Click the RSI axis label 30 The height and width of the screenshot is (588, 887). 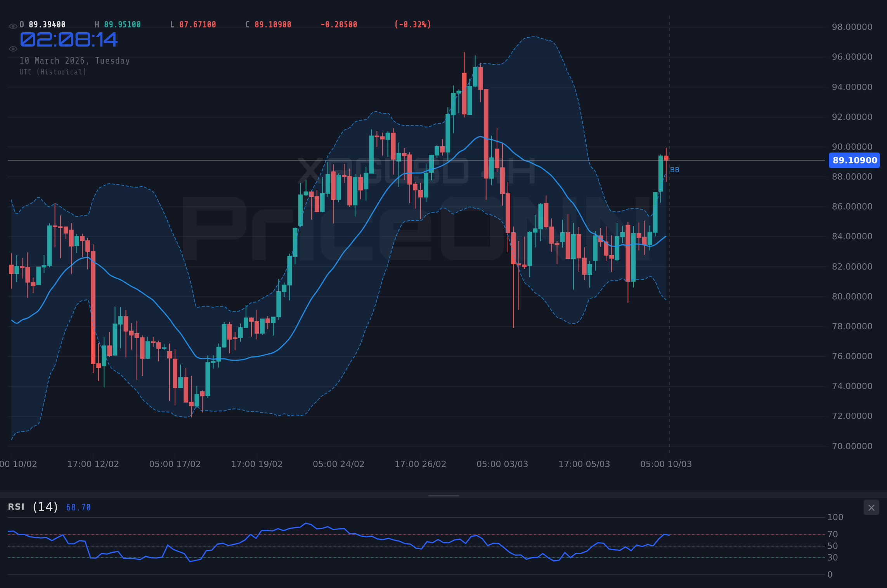coord(833,558)
